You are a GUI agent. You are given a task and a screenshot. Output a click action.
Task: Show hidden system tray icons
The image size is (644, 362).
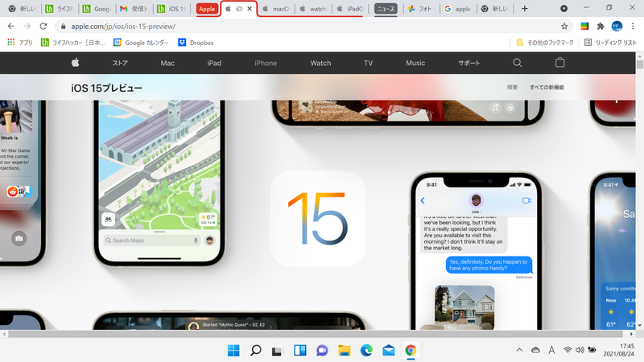(x=519, y=350)
